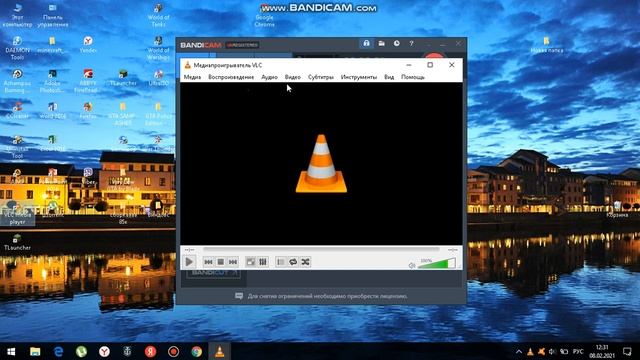
Task: Select upper World of Tanks desktop icon
Action: click(158, 16)
